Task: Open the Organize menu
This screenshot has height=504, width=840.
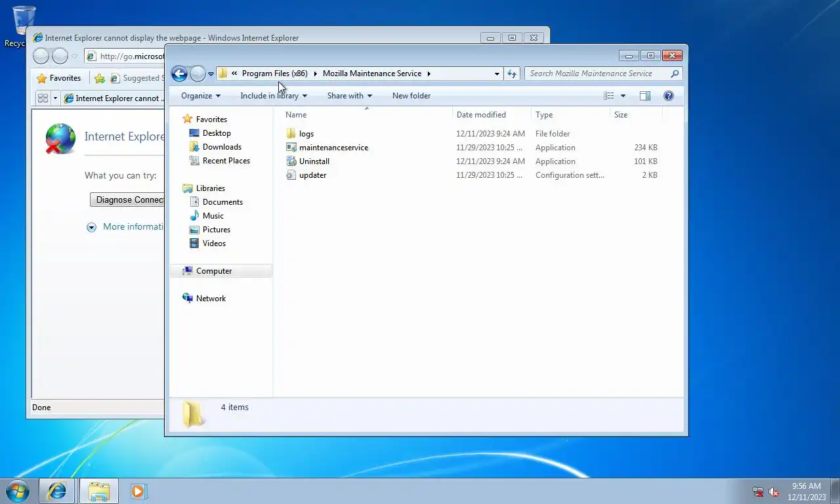Action: click(201, 96)
